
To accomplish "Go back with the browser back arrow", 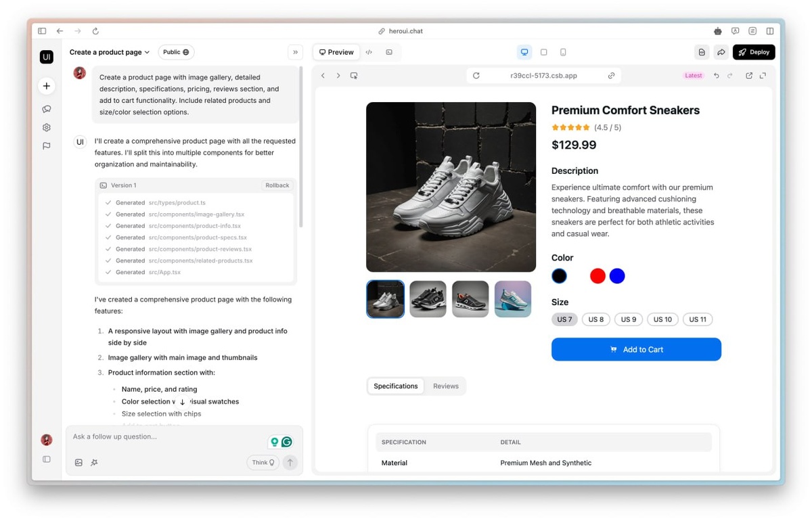I will tap(60, 31).
